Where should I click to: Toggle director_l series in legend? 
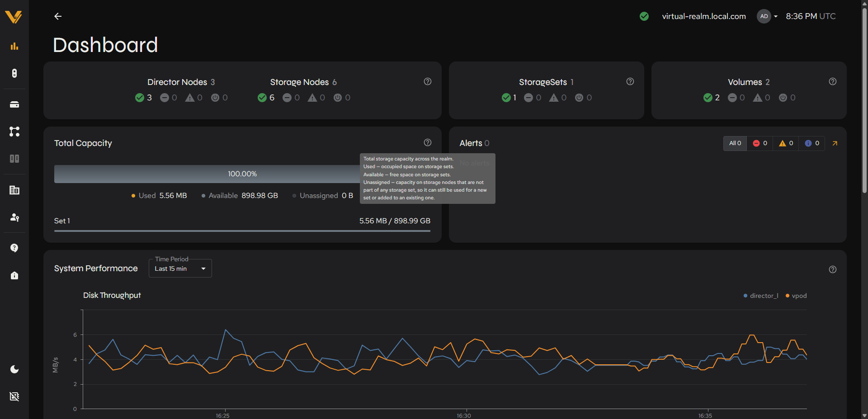point(761,296)
